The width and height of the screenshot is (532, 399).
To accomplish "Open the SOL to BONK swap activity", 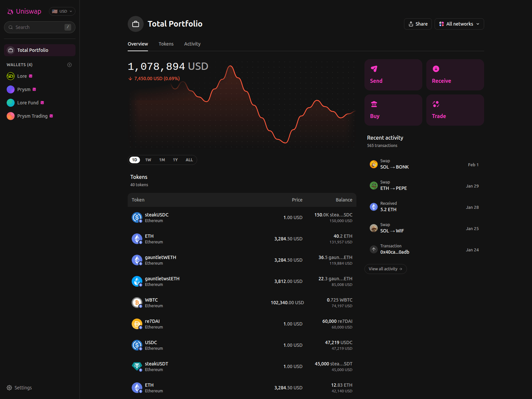I will click(x=424, y=164).
